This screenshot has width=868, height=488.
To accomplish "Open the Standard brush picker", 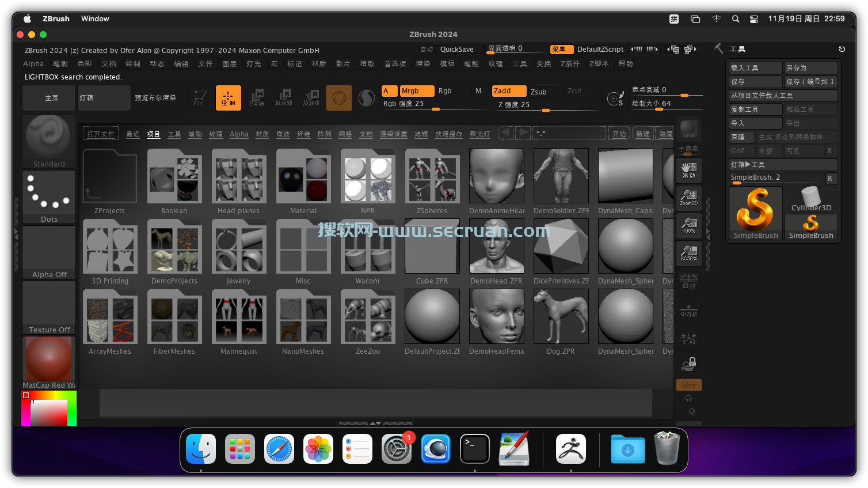I will click(x=49, y=142).
